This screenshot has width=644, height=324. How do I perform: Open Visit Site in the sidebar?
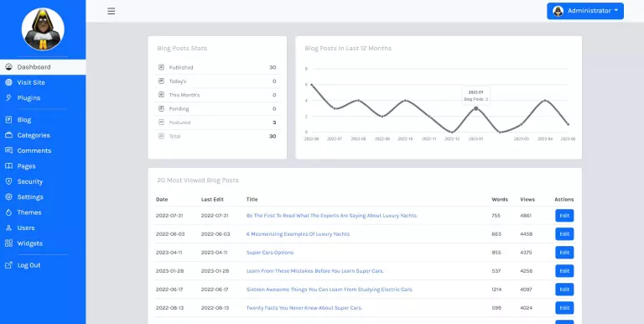(43, 82)
